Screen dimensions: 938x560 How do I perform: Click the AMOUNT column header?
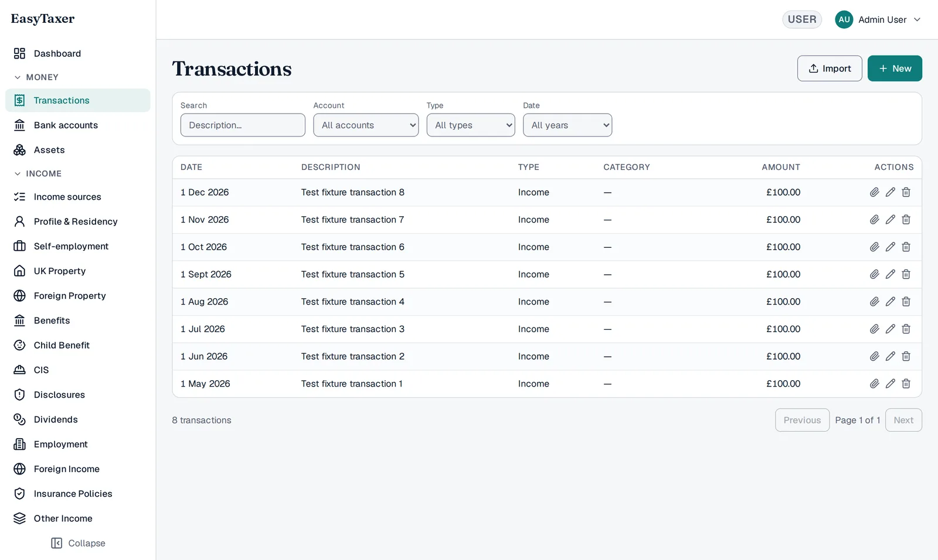pos(781,167)
